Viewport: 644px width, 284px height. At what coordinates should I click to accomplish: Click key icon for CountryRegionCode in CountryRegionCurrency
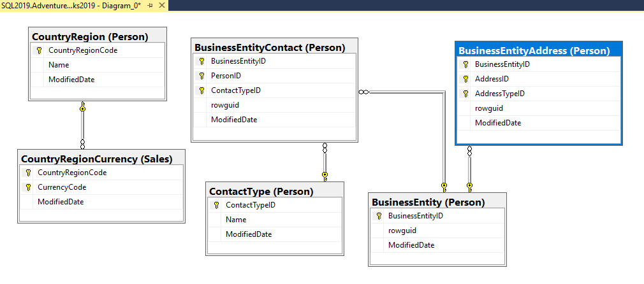[28, 173]
